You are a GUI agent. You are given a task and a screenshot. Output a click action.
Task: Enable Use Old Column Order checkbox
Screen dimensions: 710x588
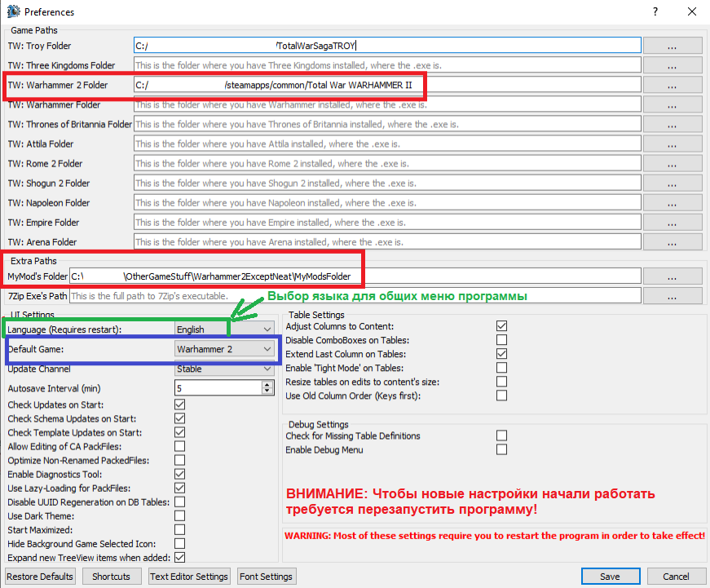[x=501, y=396]
